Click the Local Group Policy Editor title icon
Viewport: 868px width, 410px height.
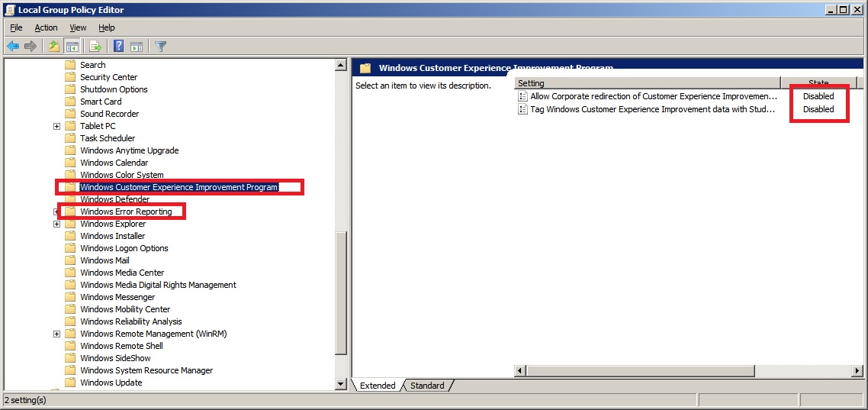pyautogui.click(x=9, y=9)
